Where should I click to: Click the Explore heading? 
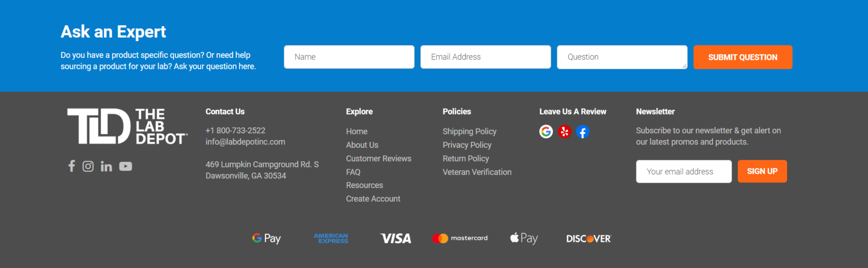click(359, 111)
